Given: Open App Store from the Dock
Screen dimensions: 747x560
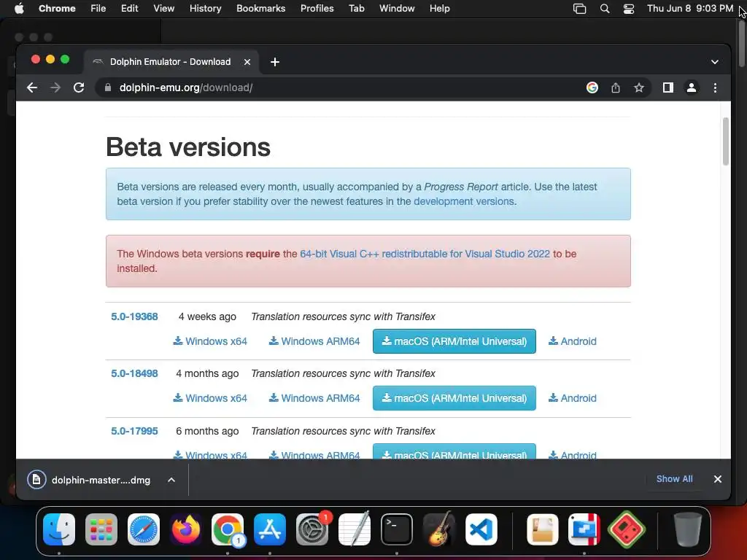Looking at the screenshot, I should coord(270,529).
